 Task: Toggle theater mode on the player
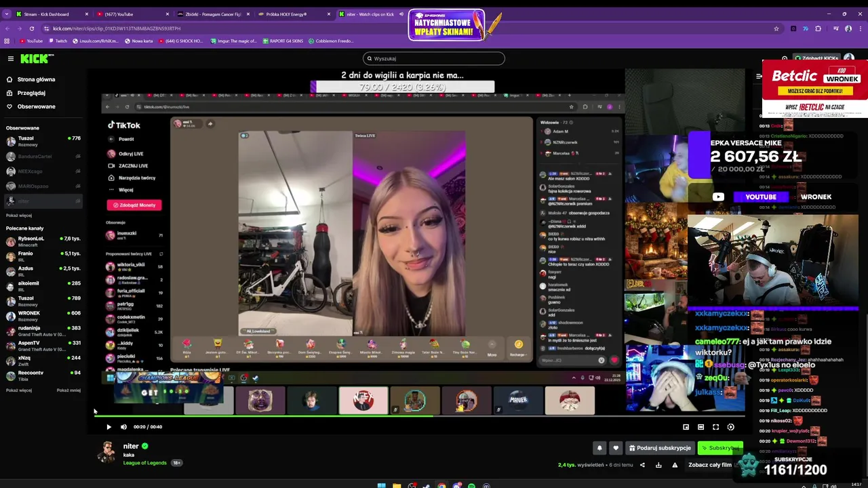[x=701, y=427]
